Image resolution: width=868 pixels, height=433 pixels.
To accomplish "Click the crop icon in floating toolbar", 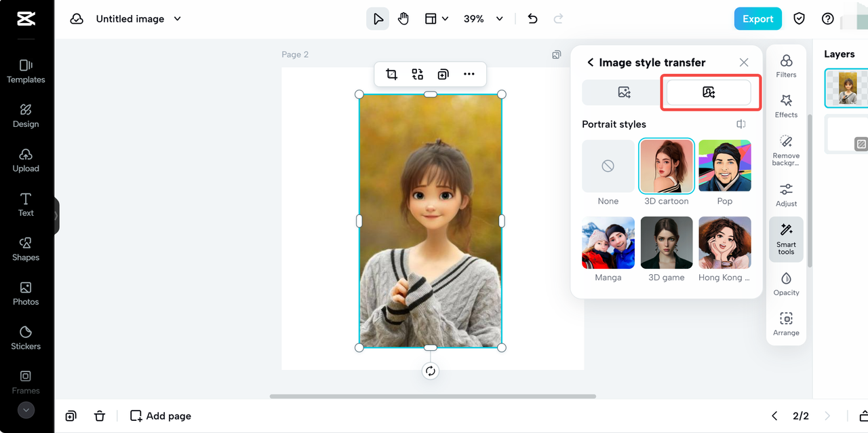I will pyautogui.click(x=391, y=75).
